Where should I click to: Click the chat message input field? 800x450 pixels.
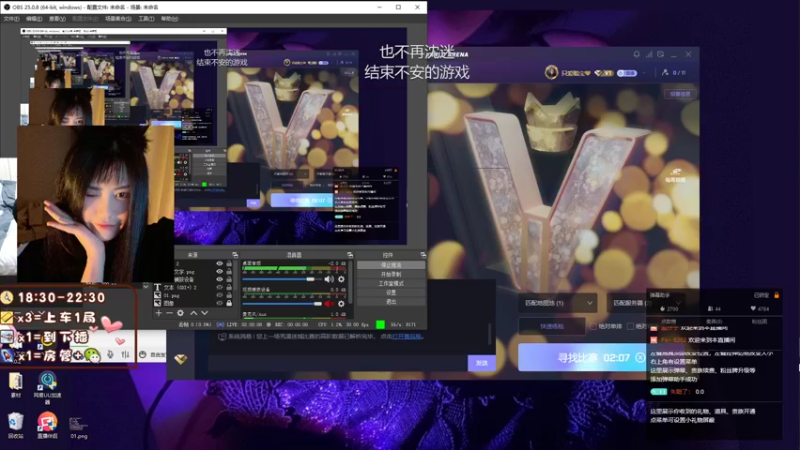click(338, 363)
